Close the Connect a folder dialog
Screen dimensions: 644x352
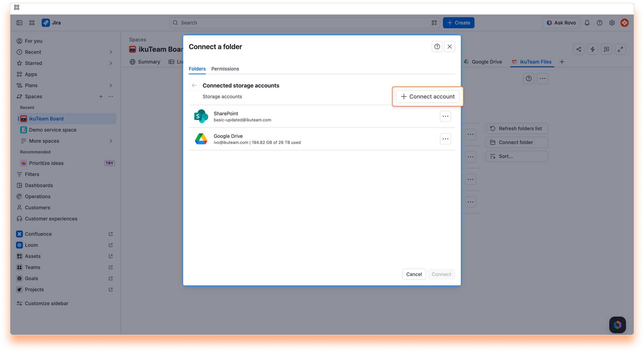coord(449,47)
